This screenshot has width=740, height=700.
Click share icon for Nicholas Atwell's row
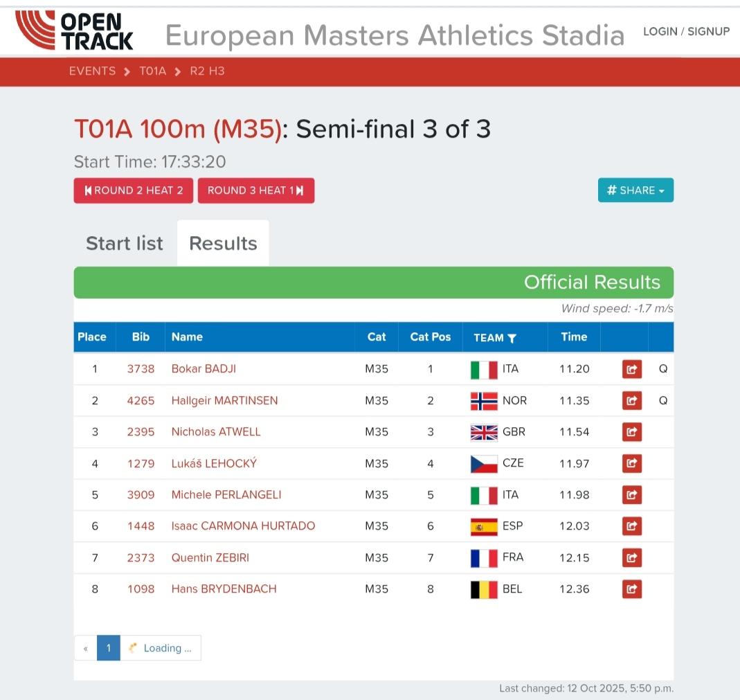[631, 432]
